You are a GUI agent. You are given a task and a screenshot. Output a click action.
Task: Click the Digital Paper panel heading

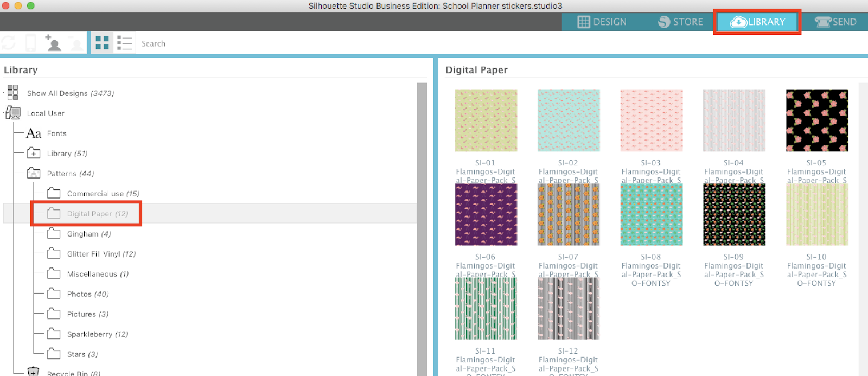tap(476, 70)
